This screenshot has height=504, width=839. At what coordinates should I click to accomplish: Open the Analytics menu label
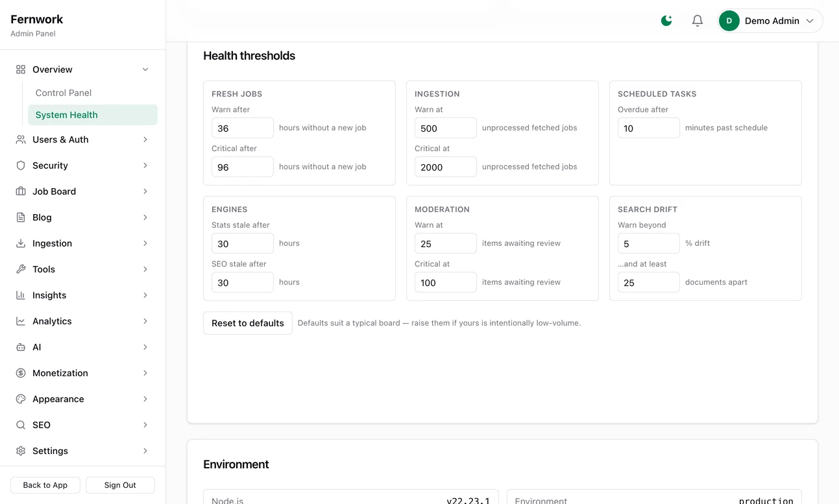click(52, 321)
